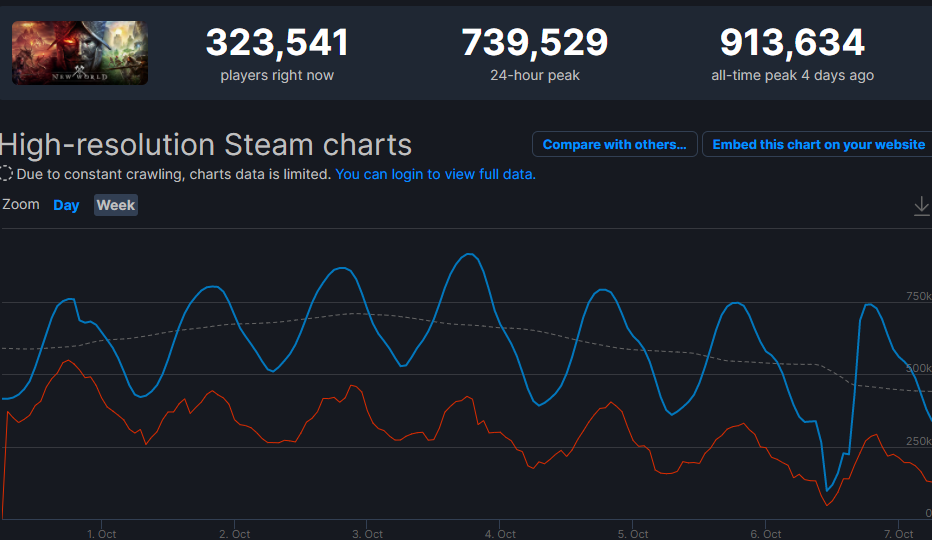Click the 1. Oct axis label

point(101,534)
